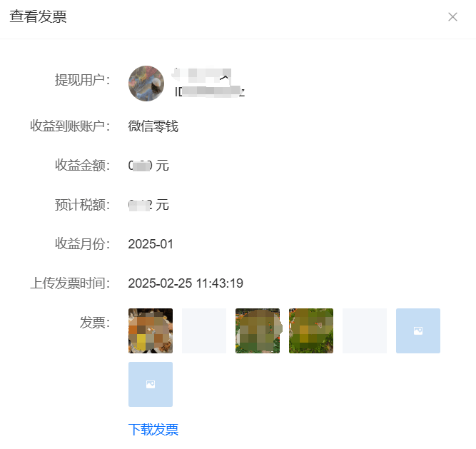Click the 查看发票 dialog title

39,16
